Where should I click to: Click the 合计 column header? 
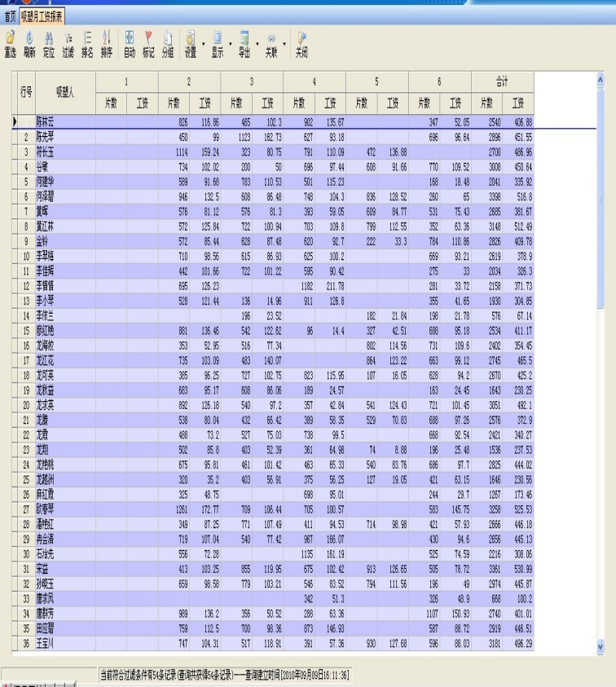coord(502,81)
